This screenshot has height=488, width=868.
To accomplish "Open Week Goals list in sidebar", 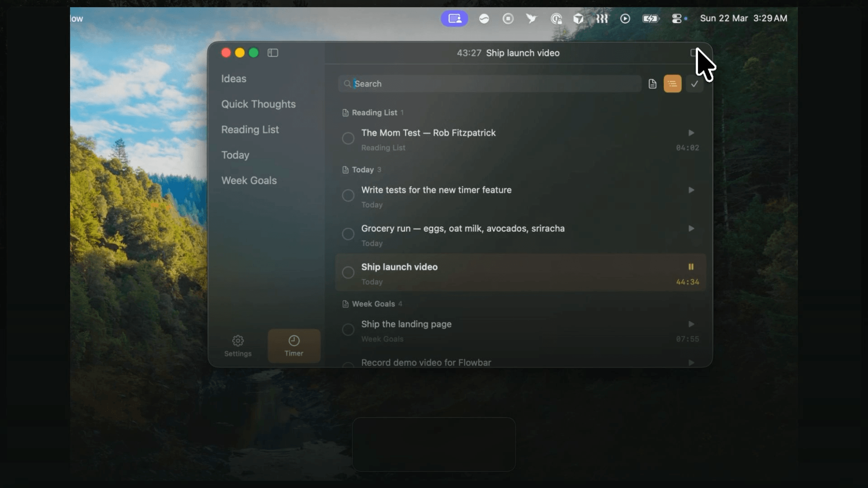I will [249, 181].
